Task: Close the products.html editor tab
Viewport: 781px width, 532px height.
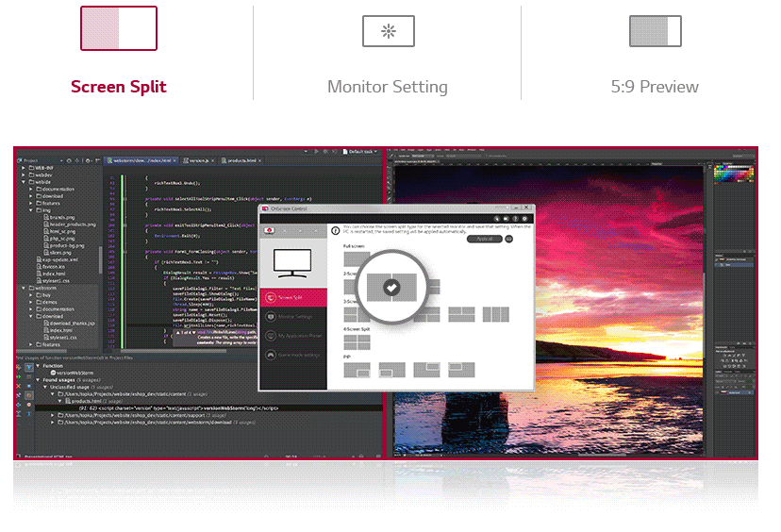Action: [x=260, y=160]
